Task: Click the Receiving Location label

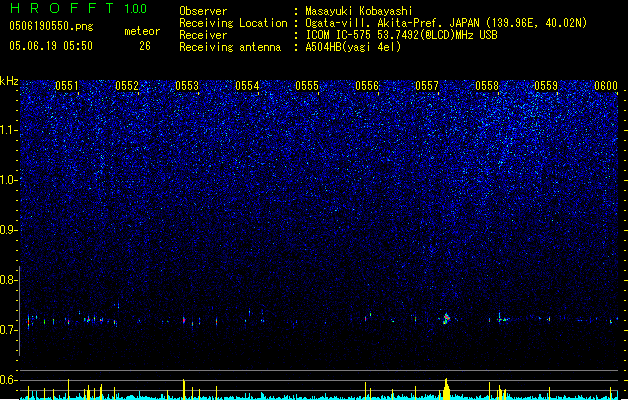Action: pos(233,23)
